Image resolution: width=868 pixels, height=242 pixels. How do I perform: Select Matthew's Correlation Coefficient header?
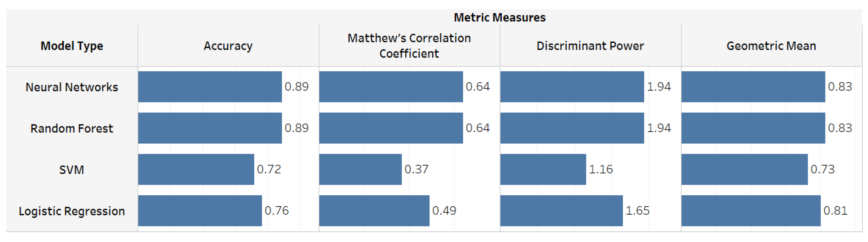(409, 46)
